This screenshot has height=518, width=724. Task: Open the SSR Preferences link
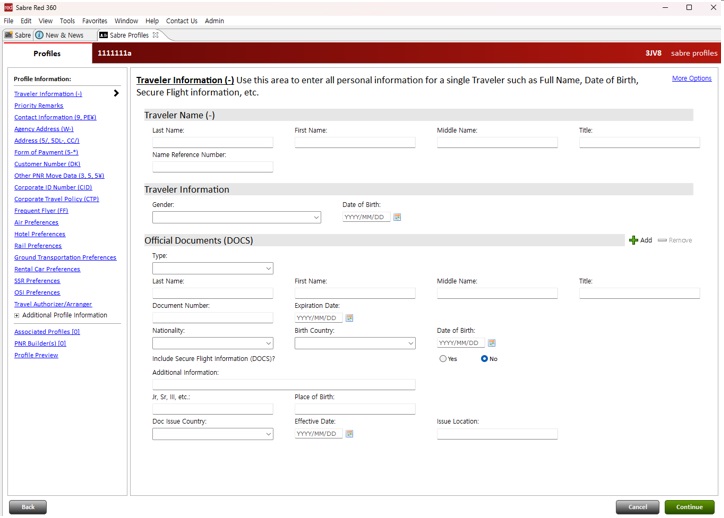[x=37, y=281]
